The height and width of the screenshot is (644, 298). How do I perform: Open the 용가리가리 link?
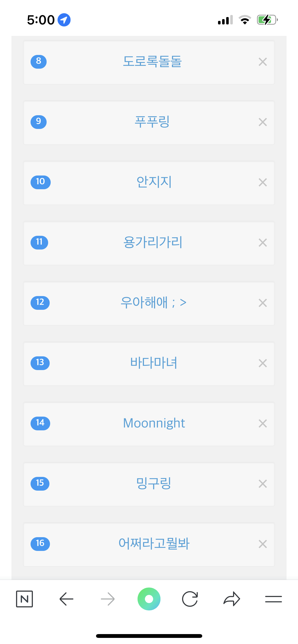coord(153,242)
